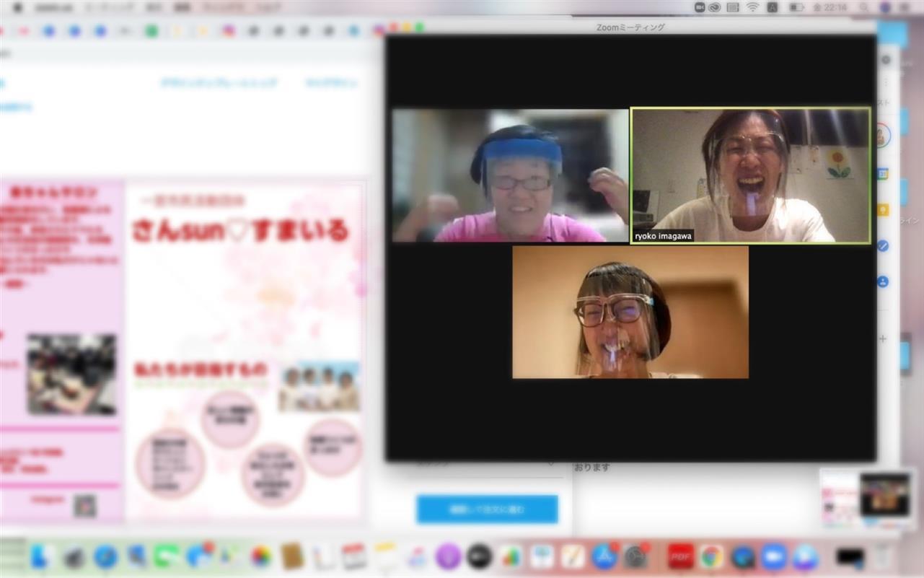
Task: Click the Zoom camera icon in menu bar
Action: click(x=699, y=7)
